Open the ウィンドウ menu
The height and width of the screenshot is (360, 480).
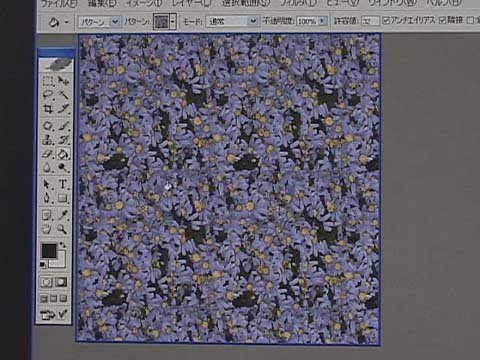pyautogui.click(x=393, y=3)
